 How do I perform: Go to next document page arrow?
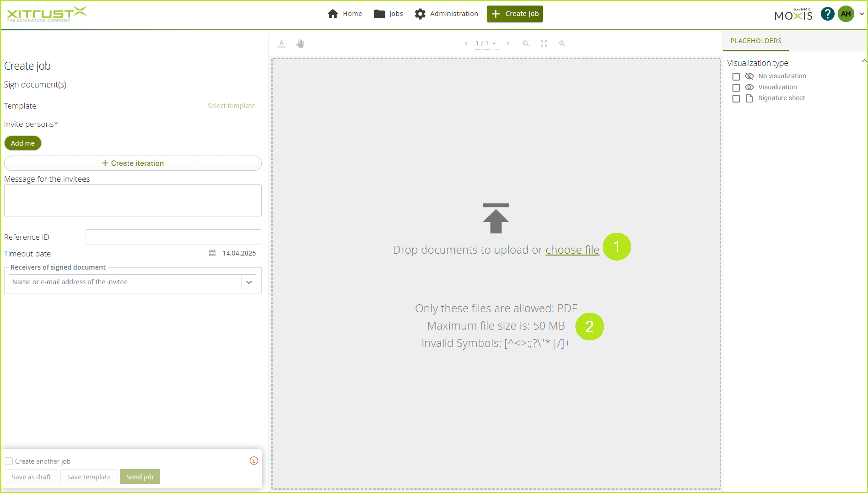[508, 43]
